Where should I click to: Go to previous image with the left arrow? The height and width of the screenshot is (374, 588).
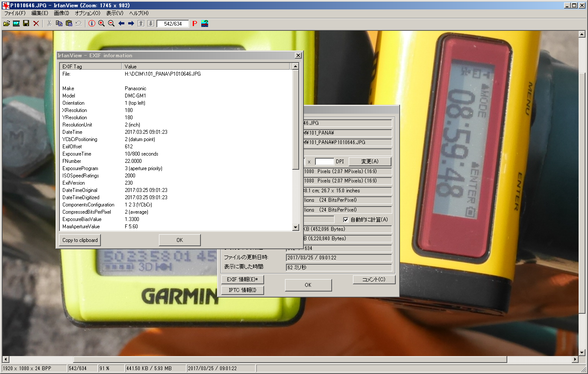(121, 24)
